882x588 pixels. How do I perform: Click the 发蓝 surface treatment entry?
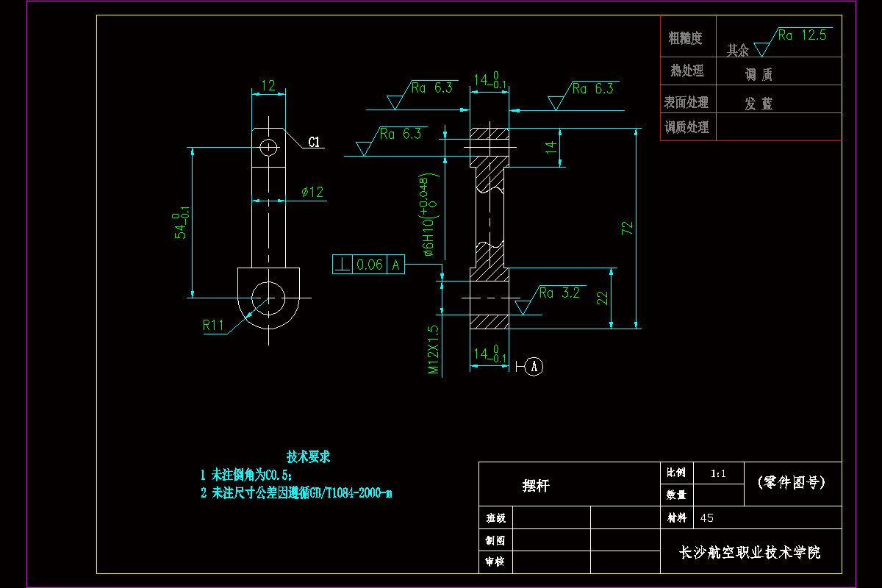(758, 103)
